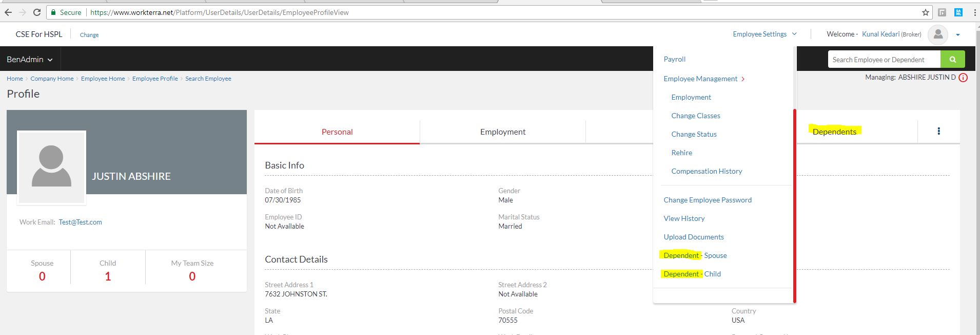980x335 pixels.
Task: Switch to the Employment tab
Action: click(x=502, y=132)
